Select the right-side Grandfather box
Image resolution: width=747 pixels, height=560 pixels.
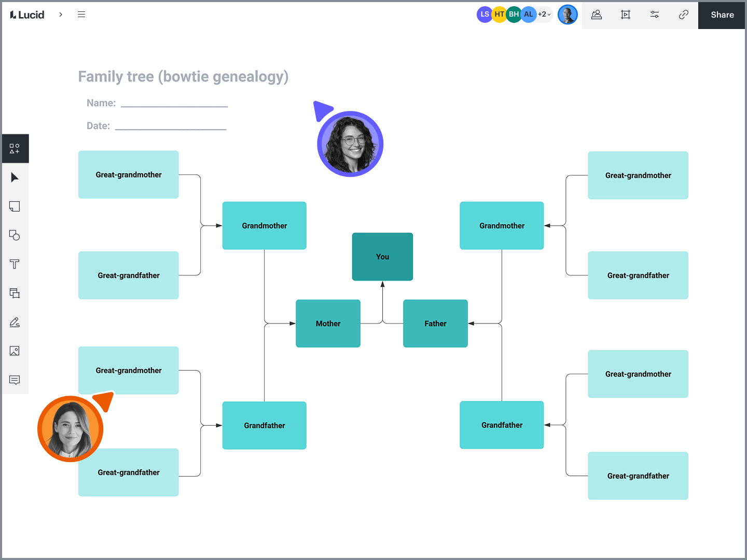502,425
